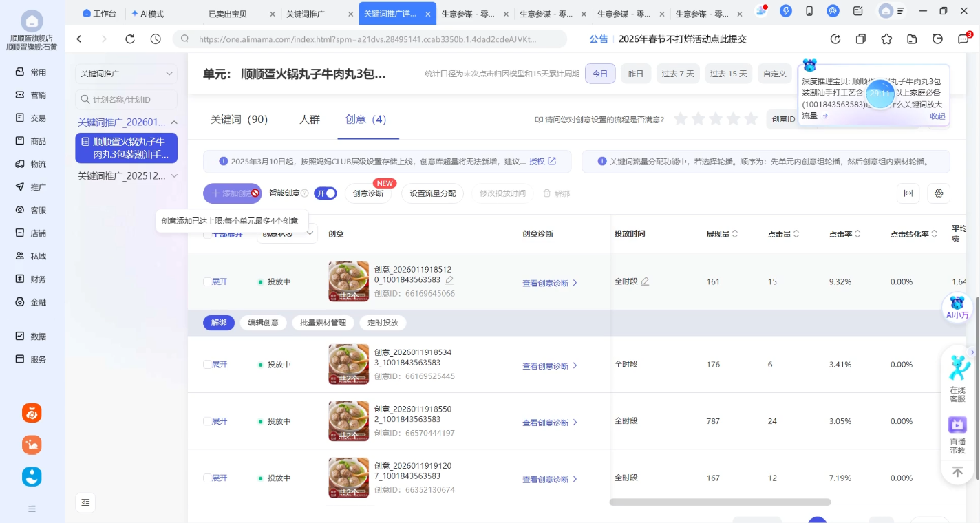Select the 推广 icon in the sidebar

click(x=30, y=186)
